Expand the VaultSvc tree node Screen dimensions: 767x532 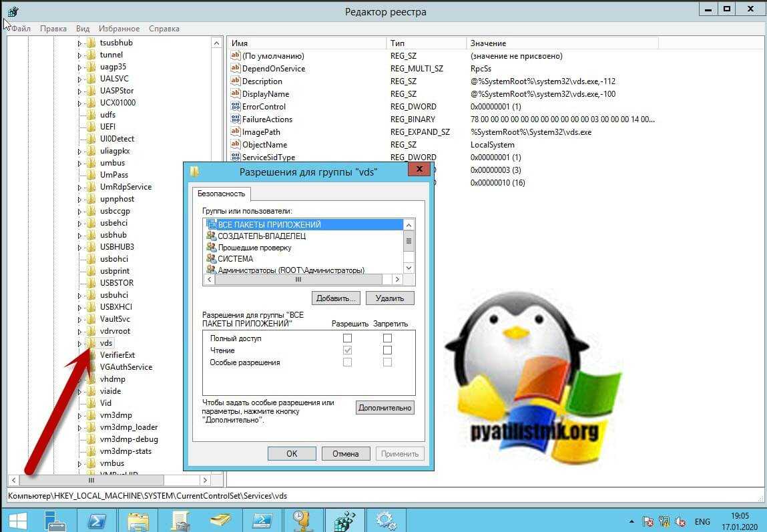pyautogui.click(x=79, y=319)
